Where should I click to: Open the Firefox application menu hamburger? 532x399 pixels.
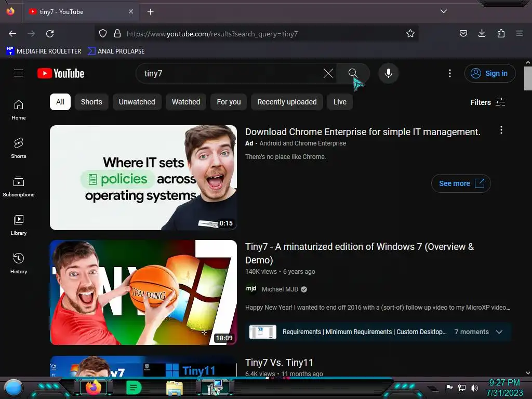[520, 34]
